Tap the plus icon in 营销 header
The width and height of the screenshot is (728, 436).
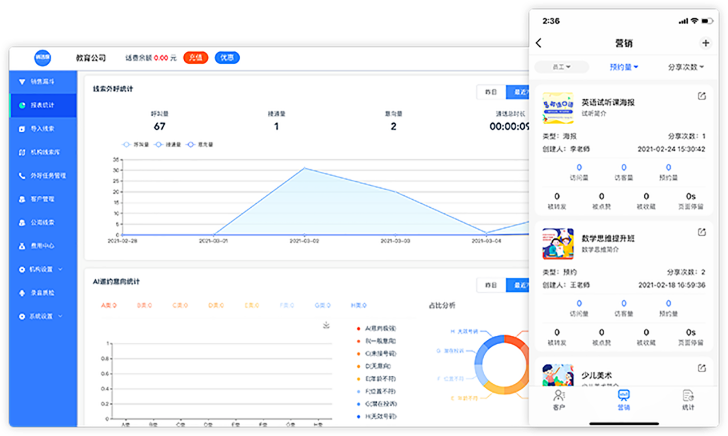coord(705,43)
